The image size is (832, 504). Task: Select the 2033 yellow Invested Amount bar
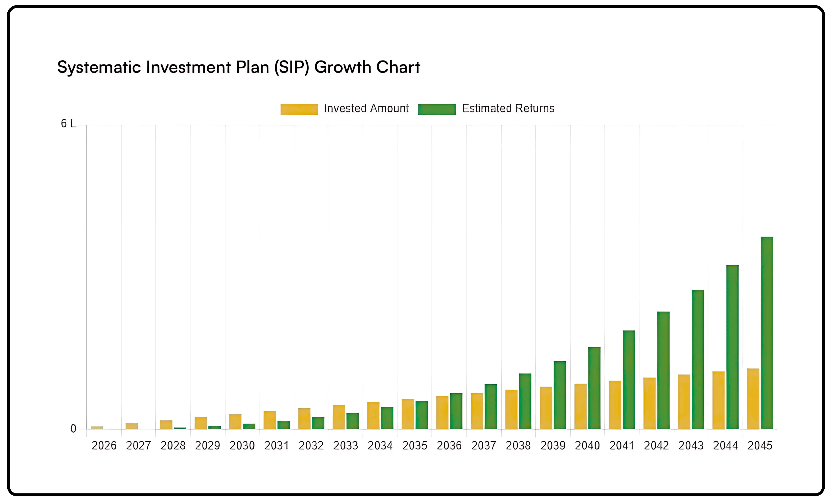click(x=339, y=417)
